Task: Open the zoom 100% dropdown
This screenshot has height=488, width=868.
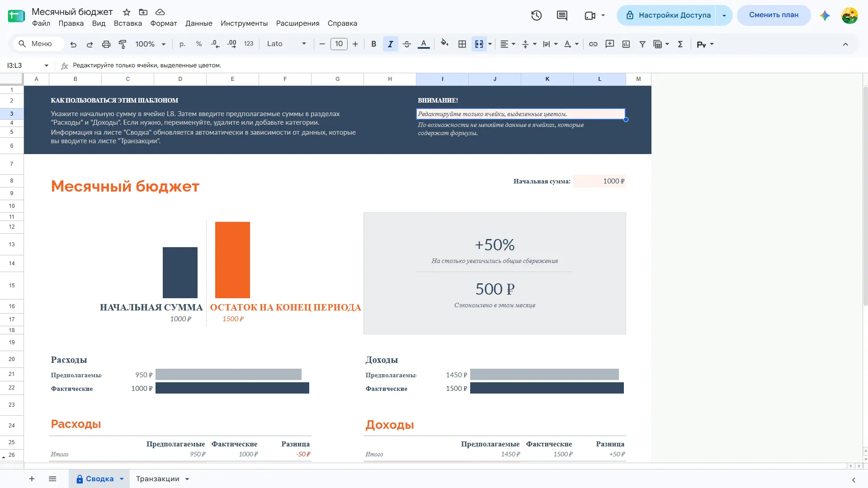Action: [151, 44]
